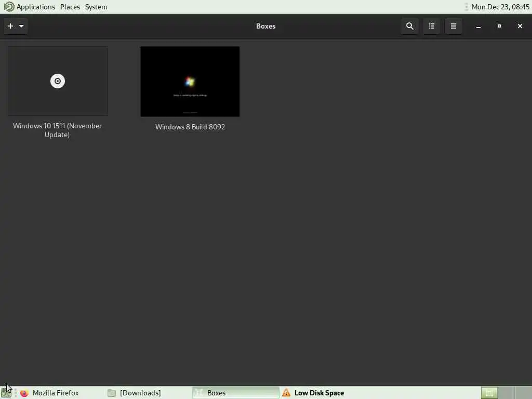Click the Windows 8 Build 8092 label

pyautogui.click(x=190, y=127)
